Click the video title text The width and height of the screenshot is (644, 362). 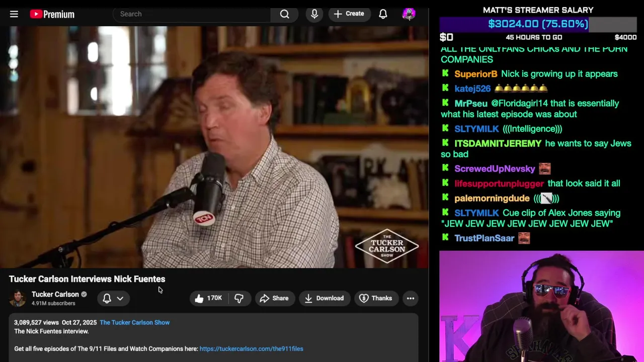click(x=87, y=279)
